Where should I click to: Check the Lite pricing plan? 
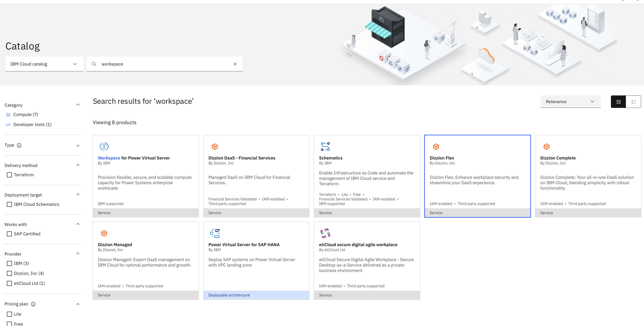click(x=9, y=314)
